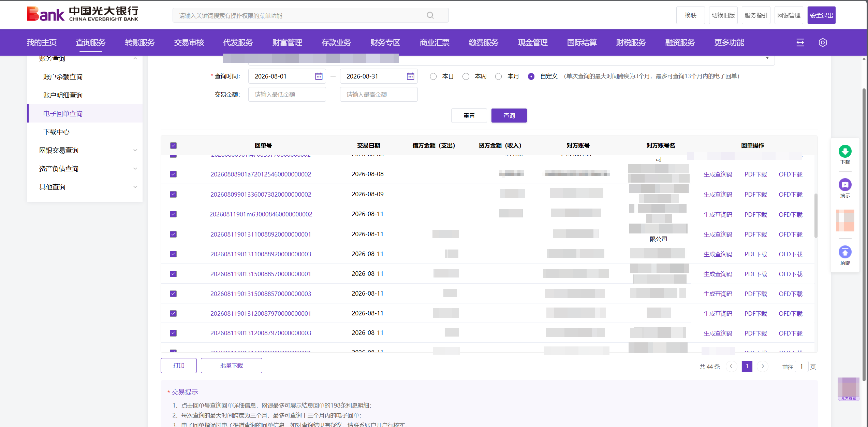
Task: Select the 本周 radio option
Action: click(x=466, y=76)
